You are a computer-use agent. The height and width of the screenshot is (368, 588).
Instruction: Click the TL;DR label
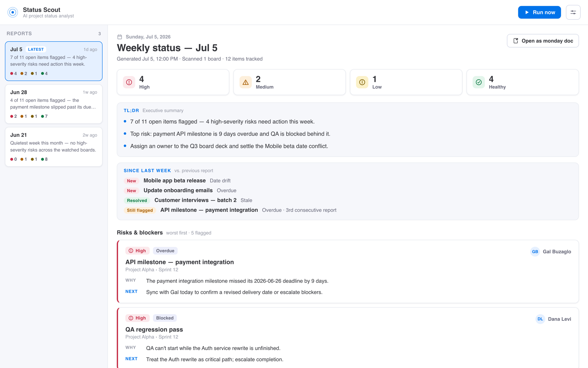click(x=131, y=110)
